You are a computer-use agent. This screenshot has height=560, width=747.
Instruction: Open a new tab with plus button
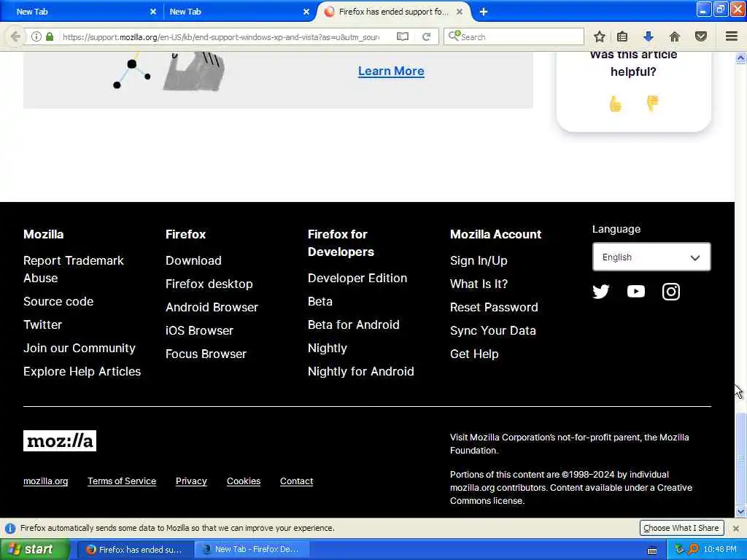[x=484, y=12]
